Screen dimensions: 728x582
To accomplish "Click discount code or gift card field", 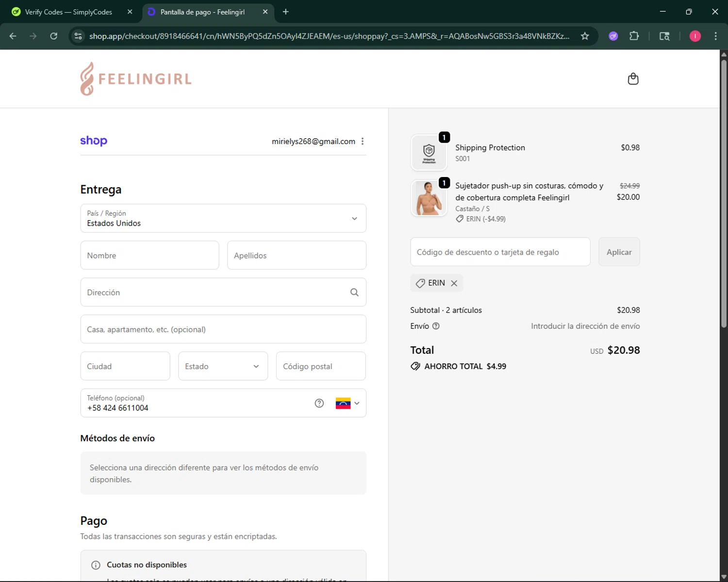I will tap(500, 252).
